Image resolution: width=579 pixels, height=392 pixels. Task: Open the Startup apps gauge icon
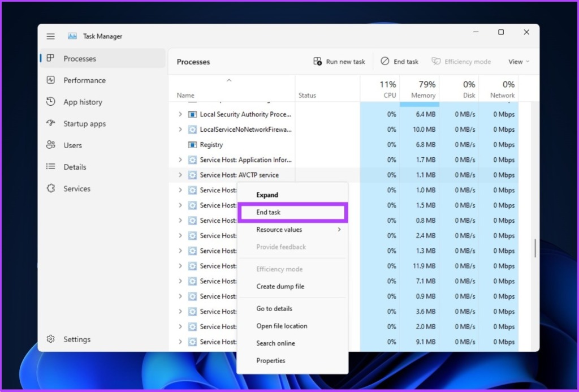point(50,123)
